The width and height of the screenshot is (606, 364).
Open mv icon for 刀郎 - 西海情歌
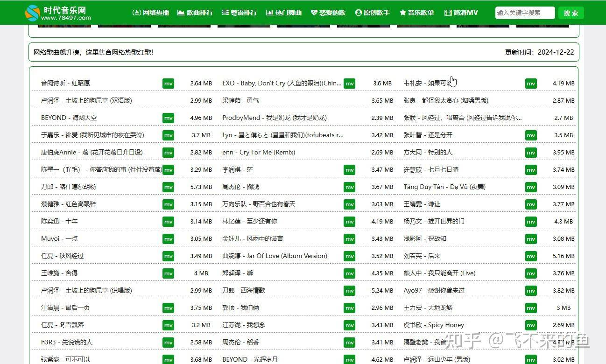click(x=349, y=291)
